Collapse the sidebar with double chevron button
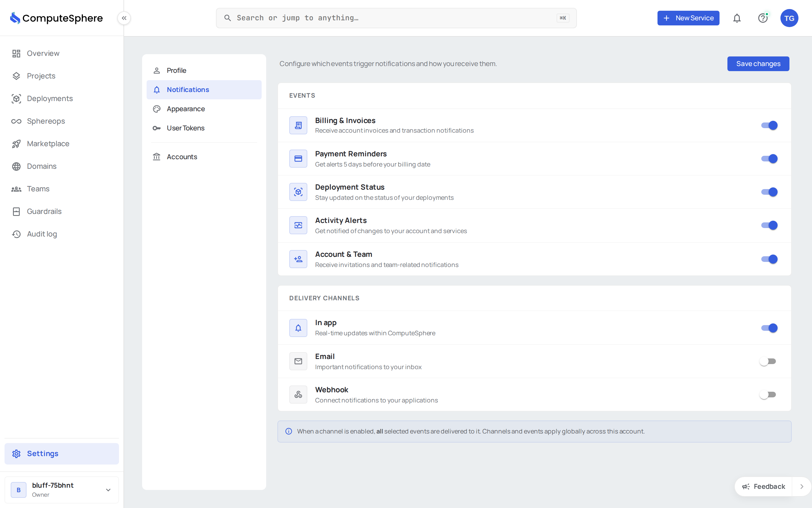 (x=124, y=18)
